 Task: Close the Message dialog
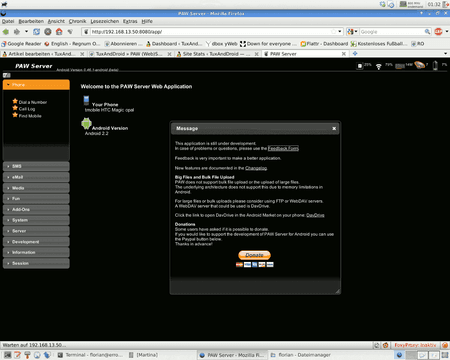334,129
